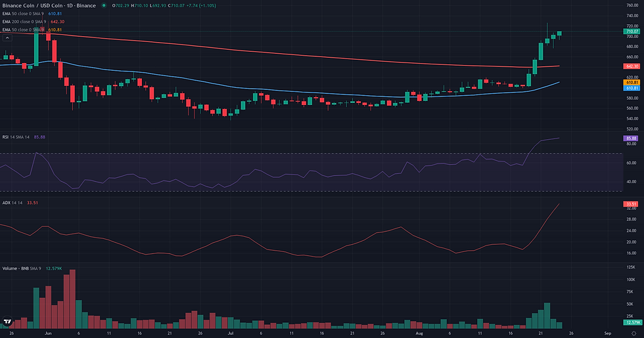Click the 680.00 price scale value

tap(632, 47)
